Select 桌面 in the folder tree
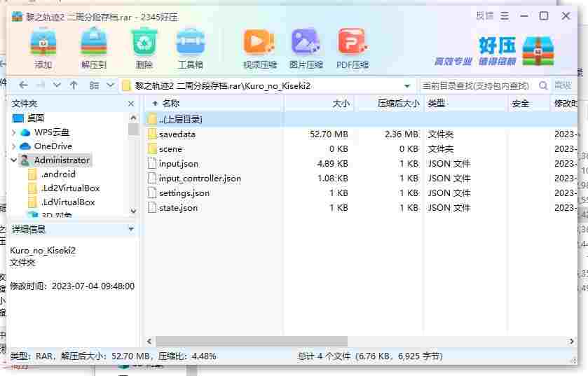The height and width of the screenshot is (376, 588). tap(35, 118)
